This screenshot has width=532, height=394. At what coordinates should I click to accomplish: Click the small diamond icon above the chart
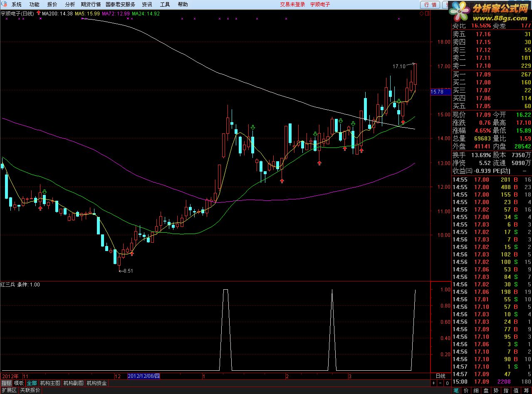pos(421,13)
